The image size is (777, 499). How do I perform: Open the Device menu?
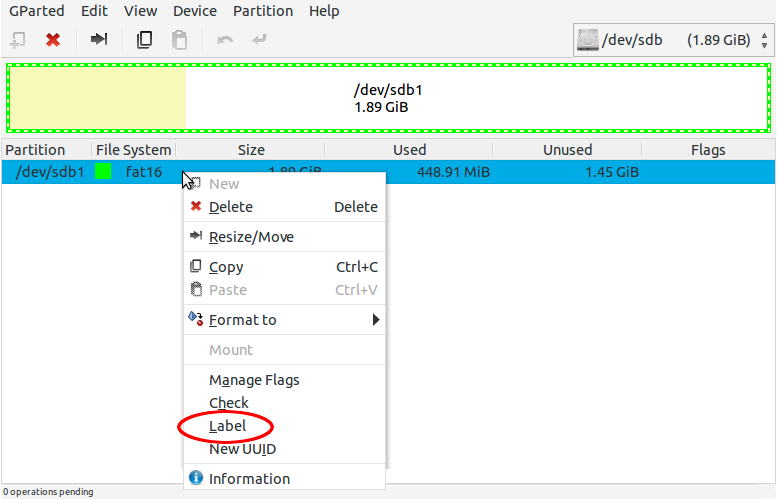click(195, 11)
